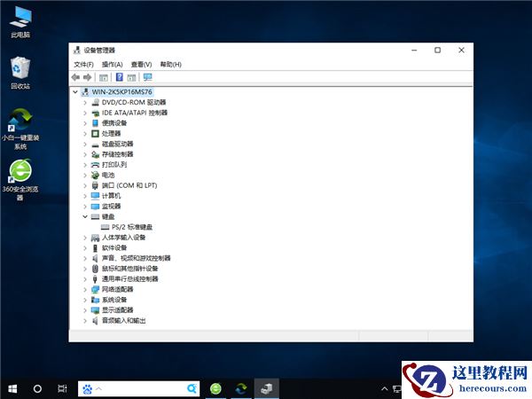The height and width of the screenshot is (399, 532).
Task: Expand the 端口 (COM 和 LPT) category
Action: click(x=85, y=185)
